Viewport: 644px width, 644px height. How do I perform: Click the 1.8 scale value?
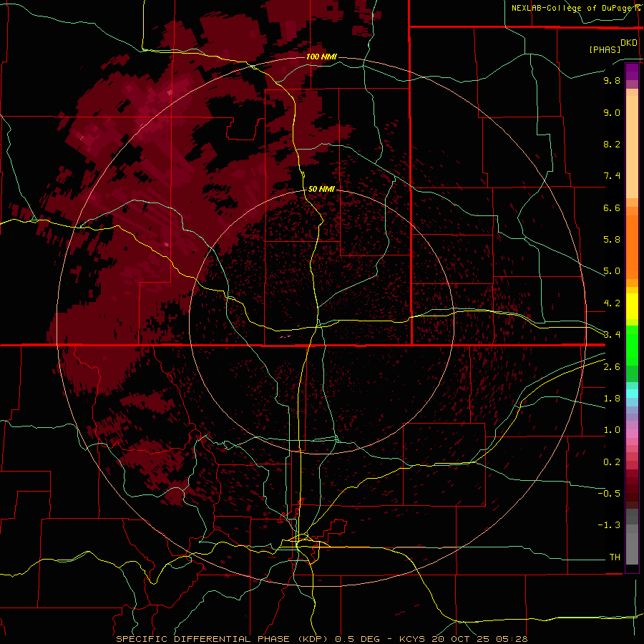pyautogui.click(x=612, y=399)
